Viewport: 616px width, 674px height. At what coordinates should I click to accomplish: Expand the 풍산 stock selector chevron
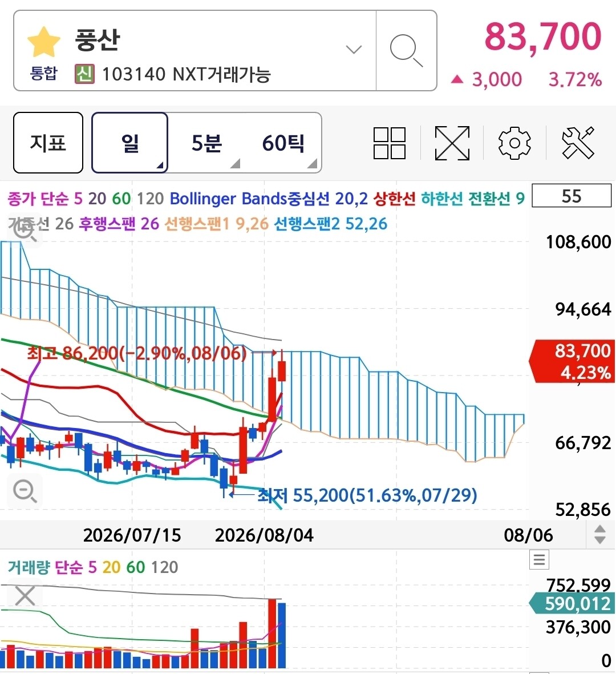tap(354, 50)
